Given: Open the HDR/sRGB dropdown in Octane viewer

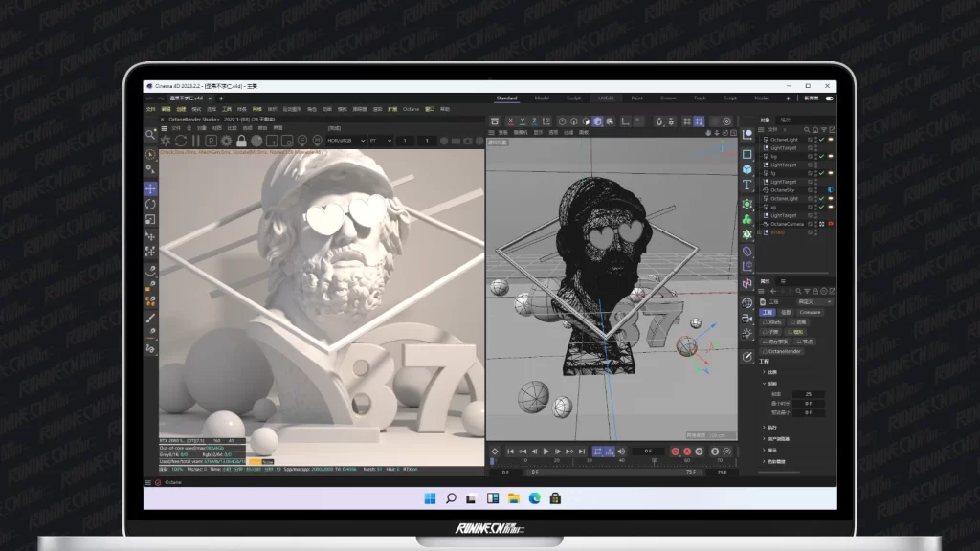Looking at the screenshot, I should (x=345, y=141).
